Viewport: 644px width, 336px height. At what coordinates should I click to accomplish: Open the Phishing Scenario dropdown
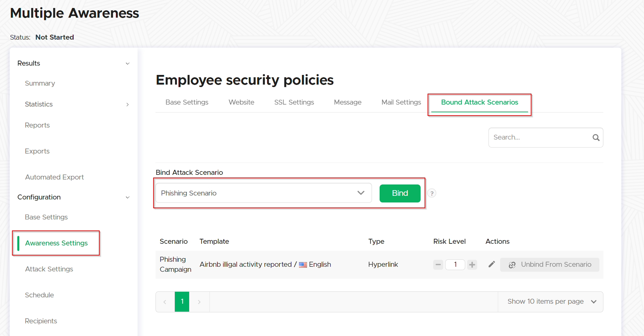click(263, 193)
